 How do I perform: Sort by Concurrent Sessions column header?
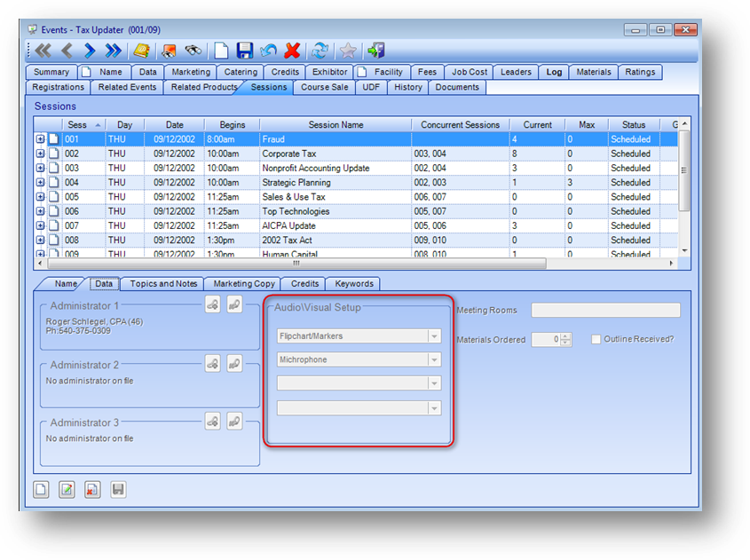click(x=460, y=125)
